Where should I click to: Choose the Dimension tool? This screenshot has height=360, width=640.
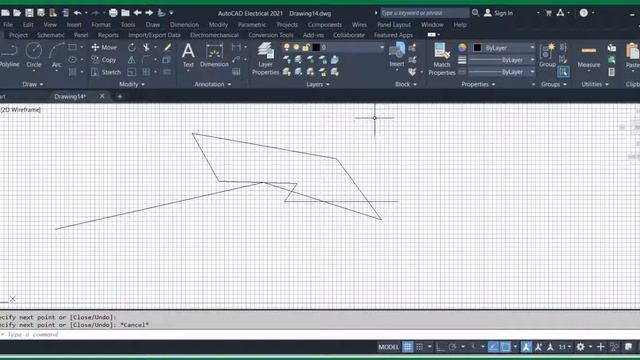[214, 55]
